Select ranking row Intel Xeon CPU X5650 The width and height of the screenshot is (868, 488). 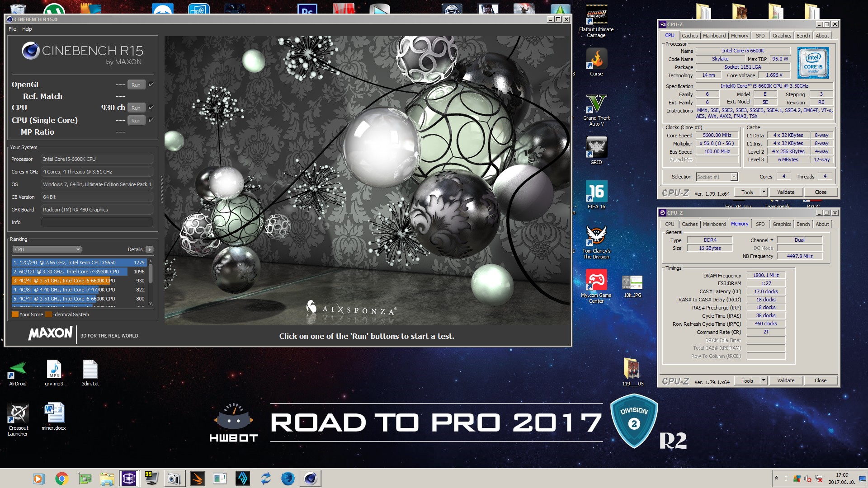[79, 263]
